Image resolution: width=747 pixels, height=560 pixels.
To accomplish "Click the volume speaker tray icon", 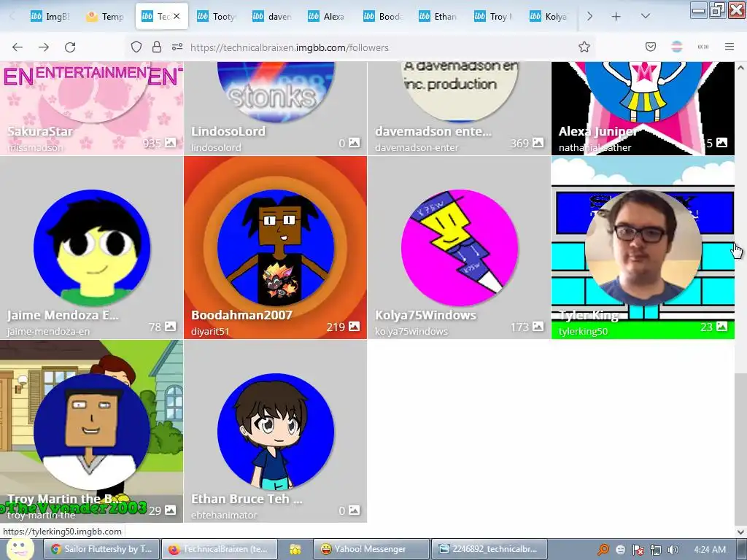I will [673, 550].
